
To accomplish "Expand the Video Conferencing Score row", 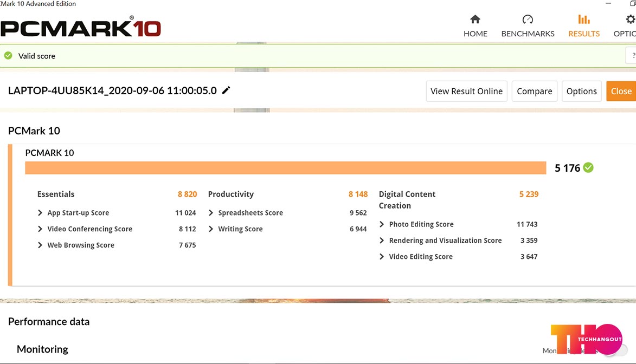I will 40,229.
